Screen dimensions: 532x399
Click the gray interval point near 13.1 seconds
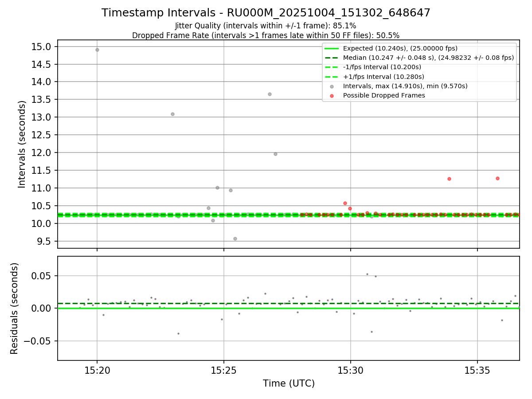[x=172, y=114]
